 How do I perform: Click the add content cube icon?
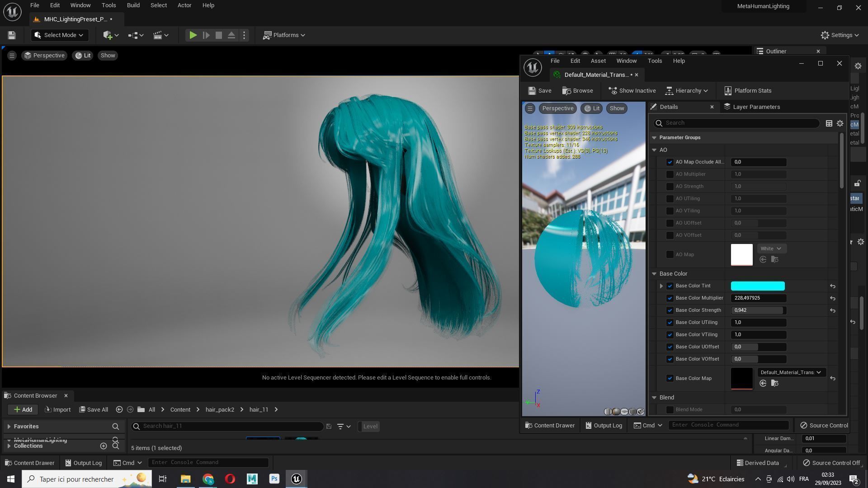pos(108,35)
